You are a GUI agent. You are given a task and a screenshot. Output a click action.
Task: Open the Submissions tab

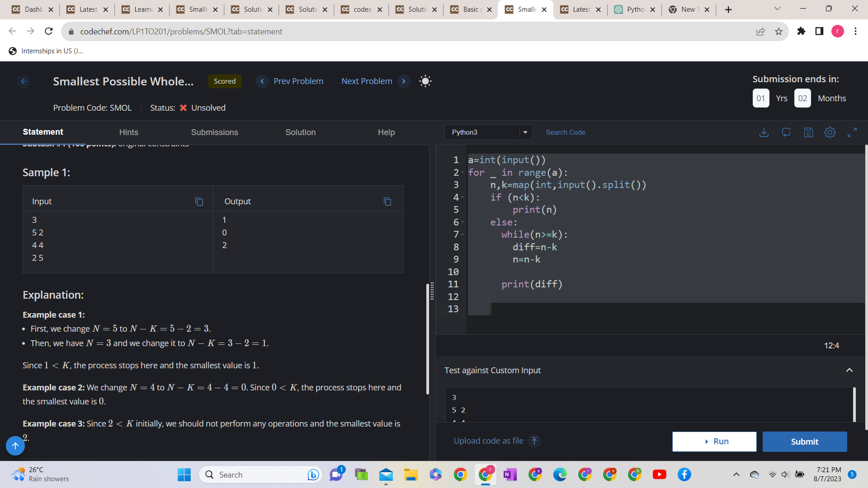pyautogui.click(x=214, y=132)
